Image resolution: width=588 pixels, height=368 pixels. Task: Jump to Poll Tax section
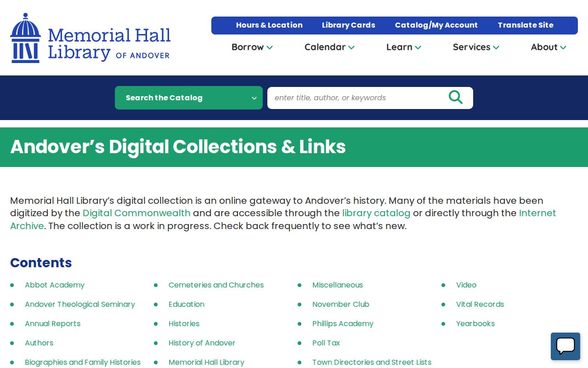(326, 343)
